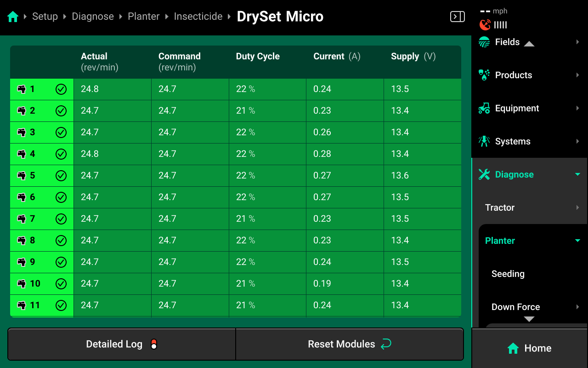Click the Reset Modules loop arrow icon

click(386, 344)
